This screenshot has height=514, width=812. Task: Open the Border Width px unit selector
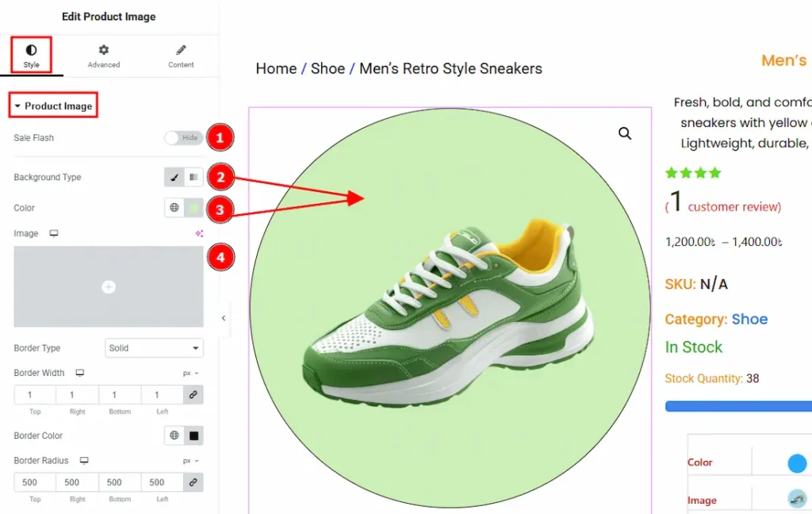point(190,373)
